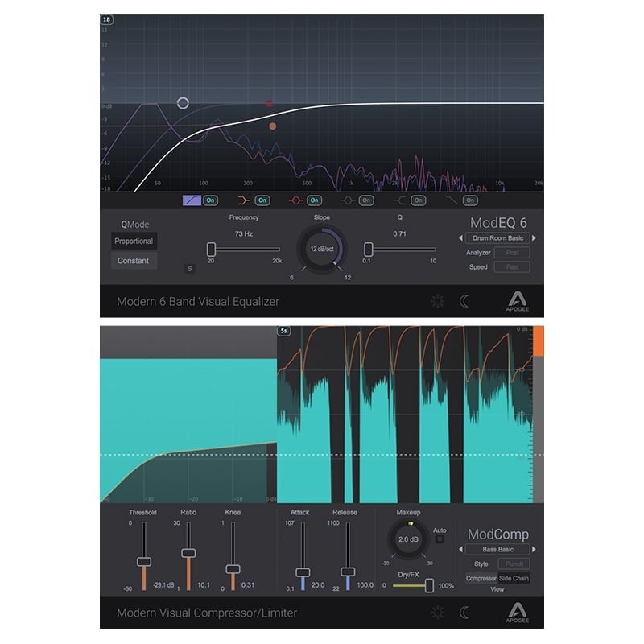Click the Frequency slider handle
Image resolution: width=644 pixels, height=644 pixels.
click(x=211, y=249)
